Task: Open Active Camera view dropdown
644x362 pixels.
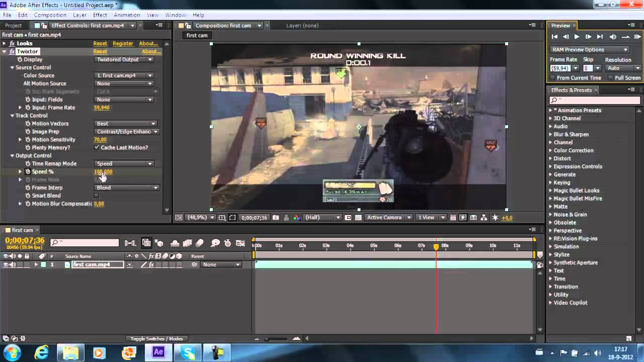Action: pyautogui.click(x=388, y=218)
